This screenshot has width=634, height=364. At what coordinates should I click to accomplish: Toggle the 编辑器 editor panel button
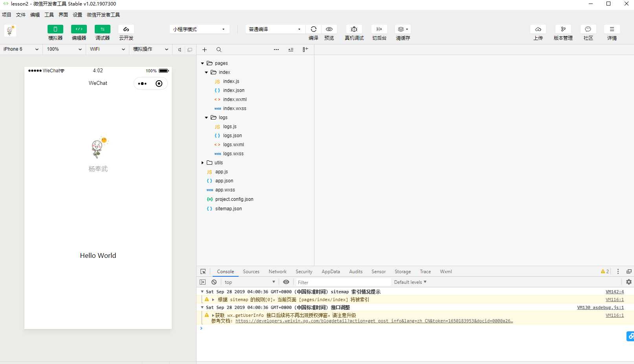click(x=79, y=29)
